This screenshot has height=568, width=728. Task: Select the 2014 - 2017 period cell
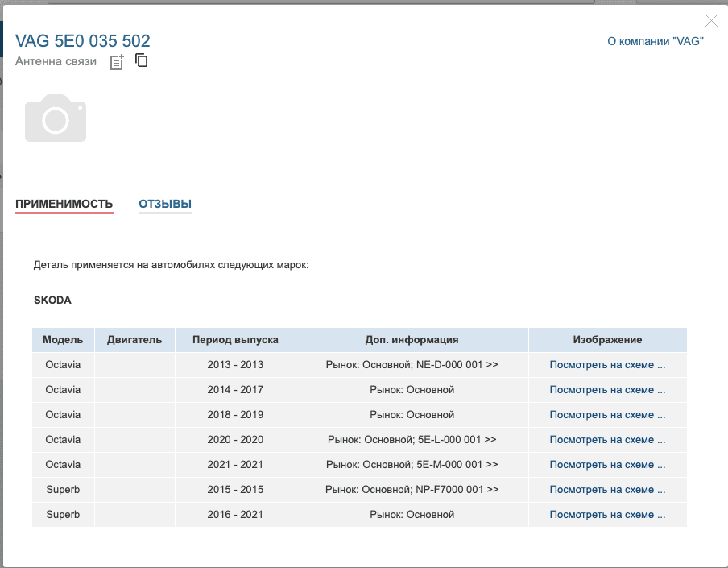click(x=235, y=390)
